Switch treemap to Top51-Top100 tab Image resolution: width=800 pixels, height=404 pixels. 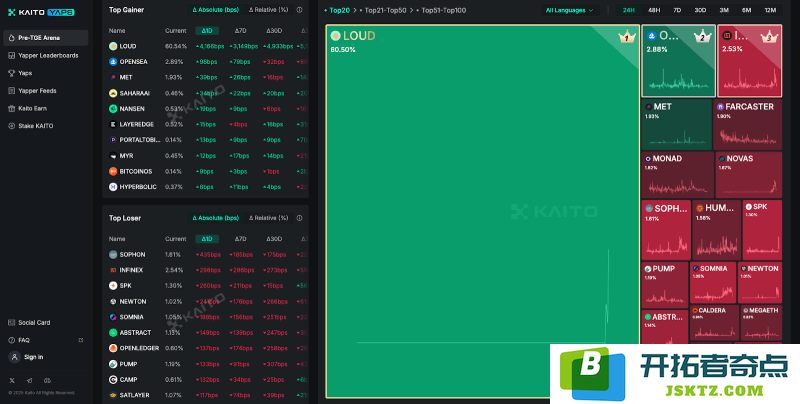pos(442,10)
